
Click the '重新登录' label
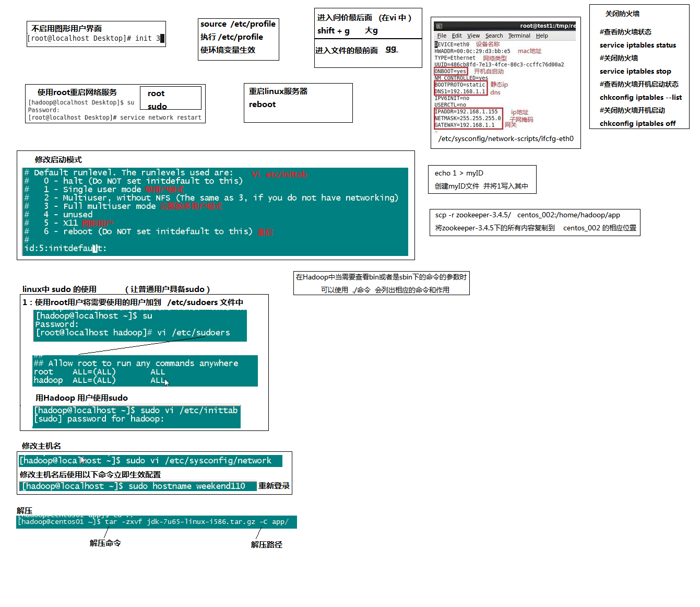[x=274, y=486]
